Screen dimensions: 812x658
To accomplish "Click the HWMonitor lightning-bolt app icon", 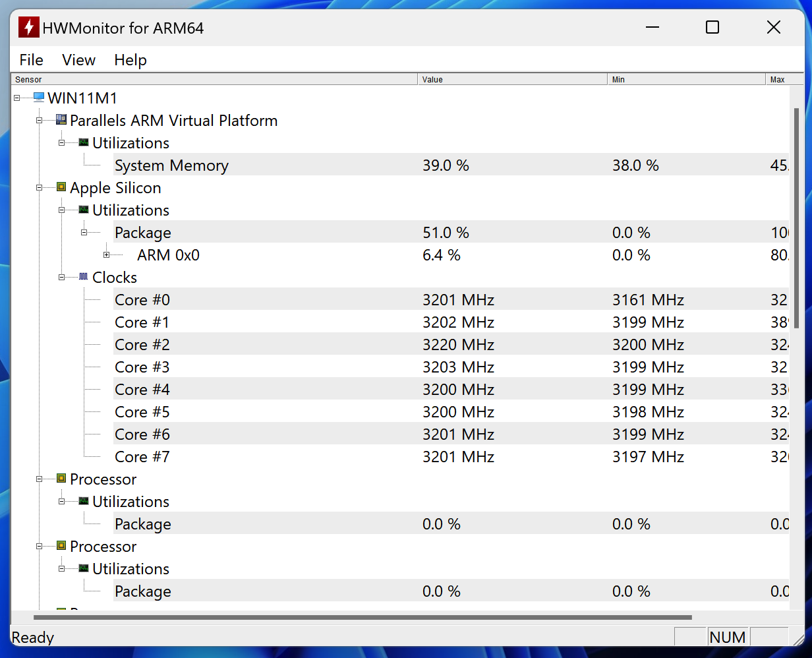I will [28, 28].
